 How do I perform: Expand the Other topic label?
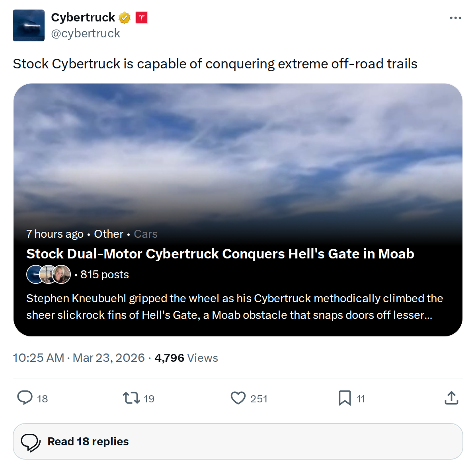click(x=108, y=234)
